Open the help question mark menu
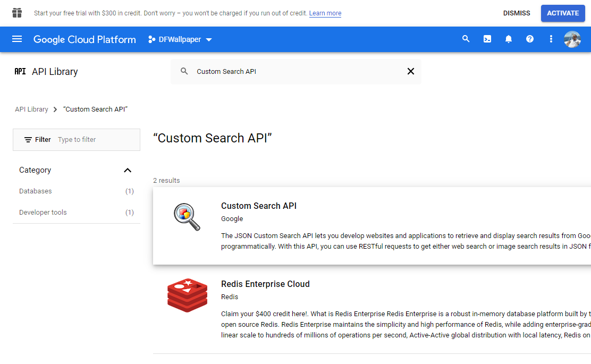 pyautogui.click(x=529, y=39)
